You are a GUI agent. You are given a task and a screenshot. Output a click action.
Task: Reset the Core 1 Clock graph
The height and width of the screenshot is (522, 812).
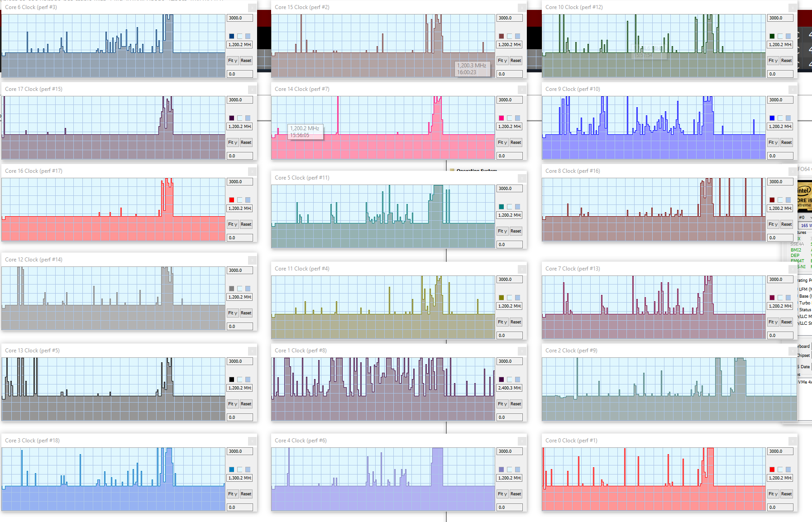[516, 404]
